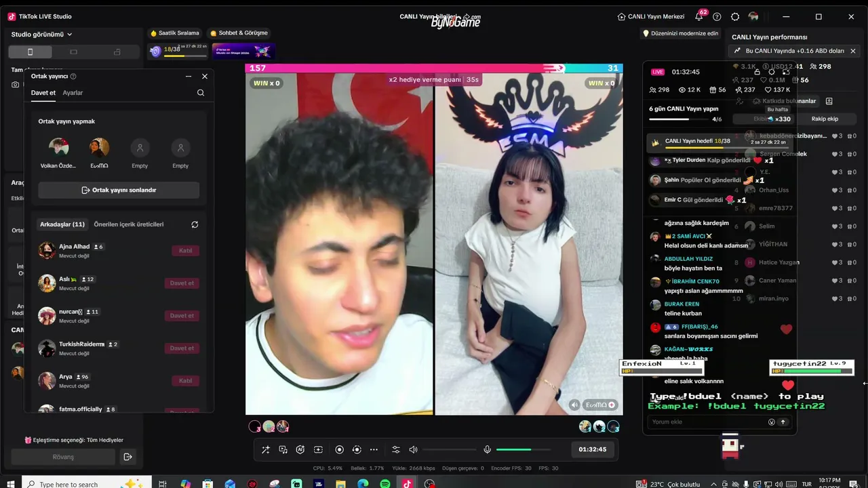This screenshot has width=868, height=488.
Task: Select Volkan Özde co-host avatar
Action: (x=58, y=148)
